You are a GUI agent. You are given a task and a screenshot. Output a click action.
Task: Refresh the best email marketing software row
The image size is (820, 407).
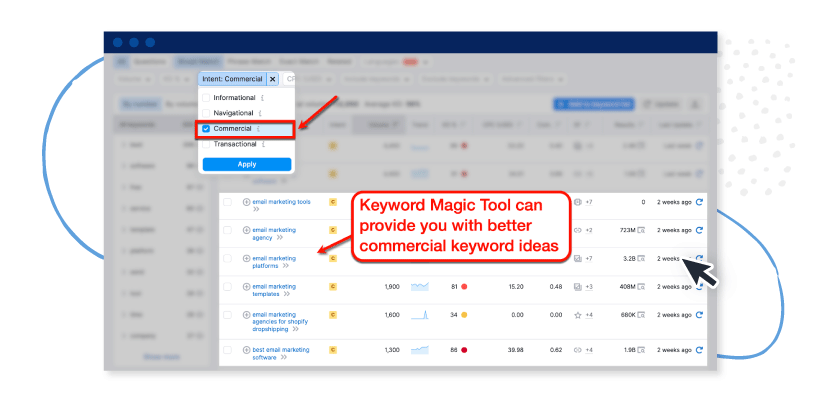click(699, 351)
